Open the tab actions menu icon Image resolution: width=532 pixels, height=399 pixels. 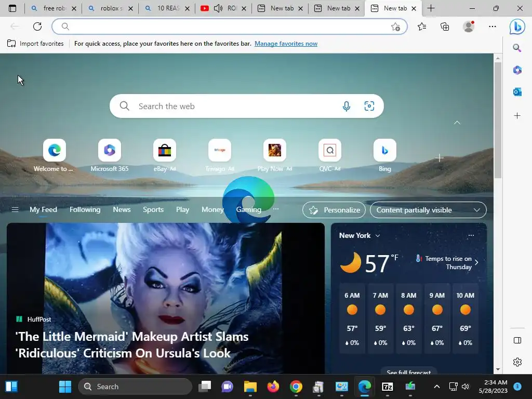tap(12, 8)
